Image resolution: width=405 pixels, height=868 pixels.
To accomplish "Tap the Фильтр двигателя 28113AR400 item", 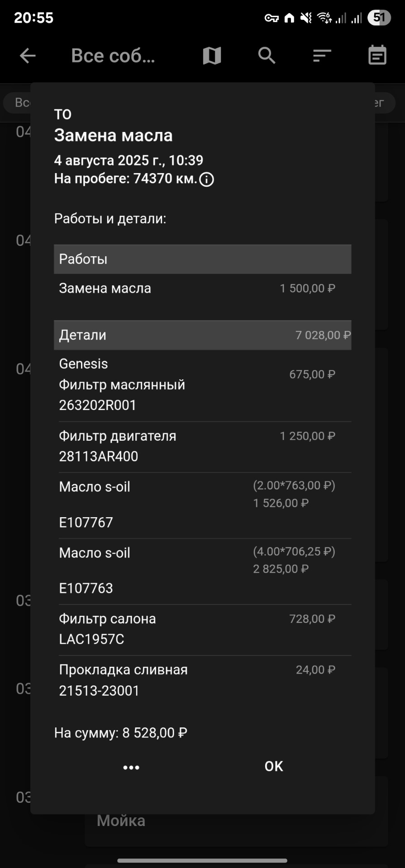I will coord(202,446).
